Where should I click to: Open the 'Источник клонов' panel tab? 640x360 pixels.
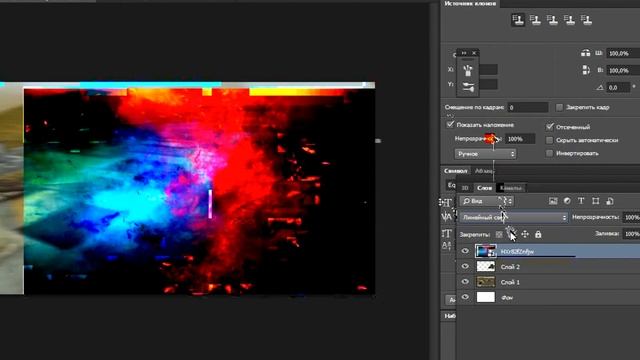click(x=470, y=4)
